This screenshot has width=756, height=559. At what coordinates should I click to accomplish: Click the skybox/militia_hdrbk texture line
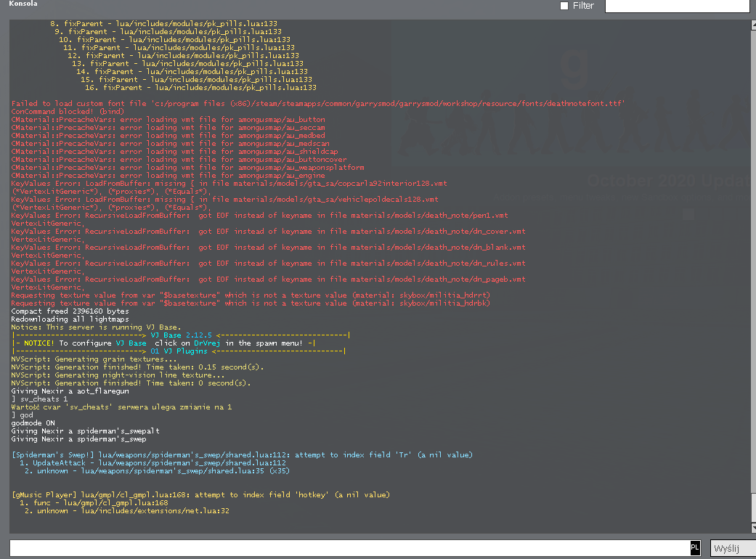pyautogui.click(x=251, y=303)
